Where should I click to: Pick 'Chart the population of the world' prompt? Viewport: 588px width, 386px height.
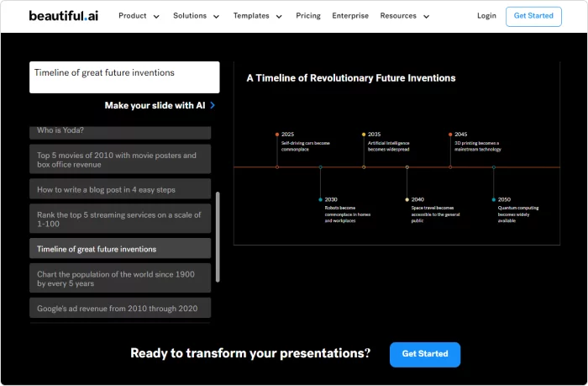(x=120, y=278)
